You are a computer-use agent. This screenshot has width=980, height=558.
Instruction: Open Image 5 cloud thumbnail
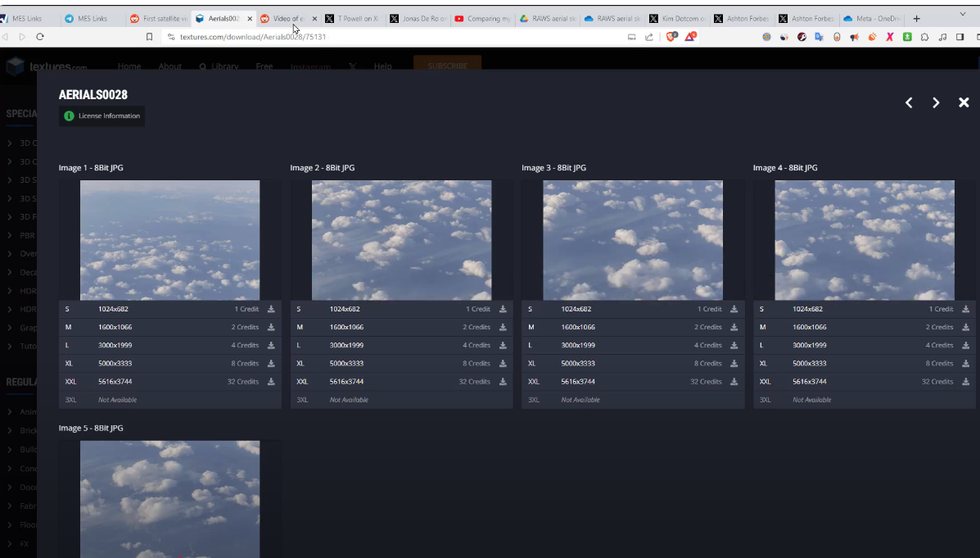170,499
